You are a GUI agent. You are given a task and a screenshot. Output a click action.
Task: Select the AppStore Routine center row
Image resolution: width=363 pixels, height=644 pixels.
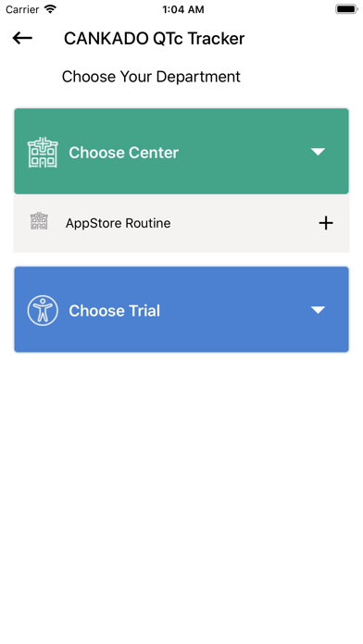click(x=181, y=223)
